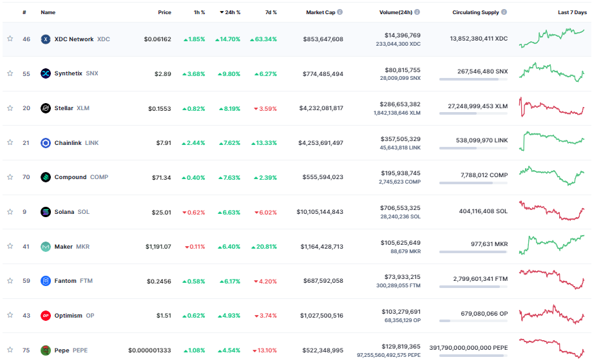601x364 pixels.
Task: Click the Maker coin logo
Action: [x=46, y=246]
